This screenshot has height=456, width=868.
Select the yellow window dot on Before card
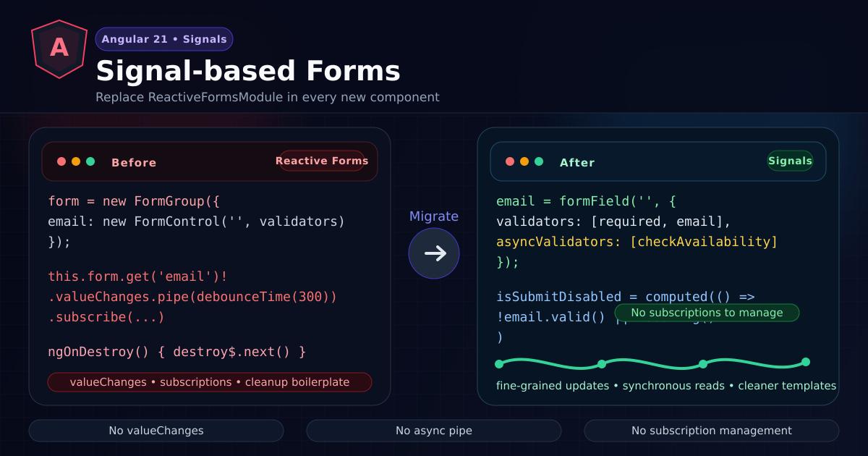tap(76, 162)
